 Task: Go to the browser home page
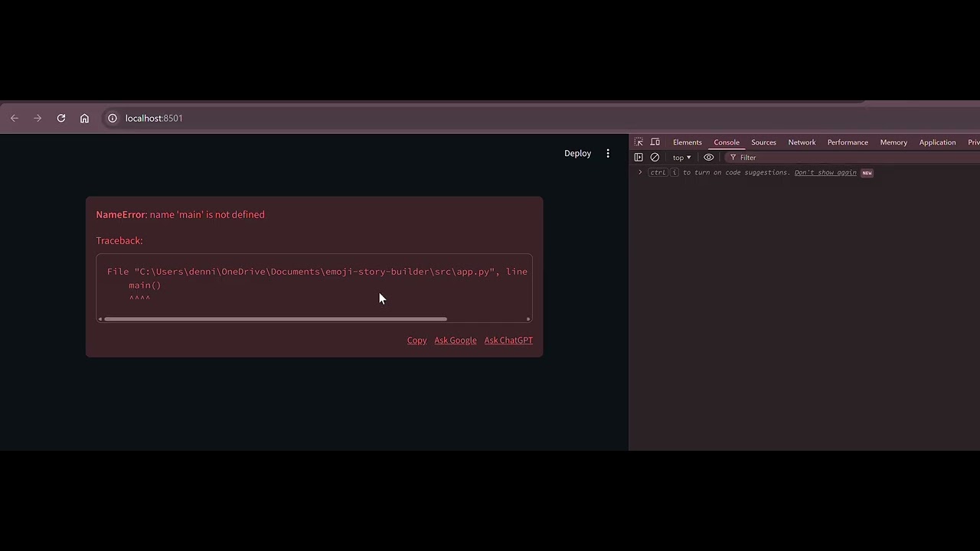pos(84,118)
